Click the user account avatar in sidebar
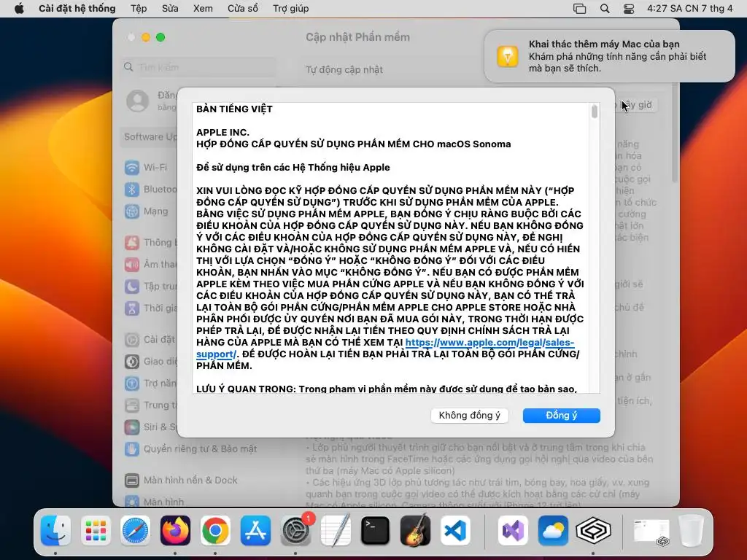 (138, 101)
